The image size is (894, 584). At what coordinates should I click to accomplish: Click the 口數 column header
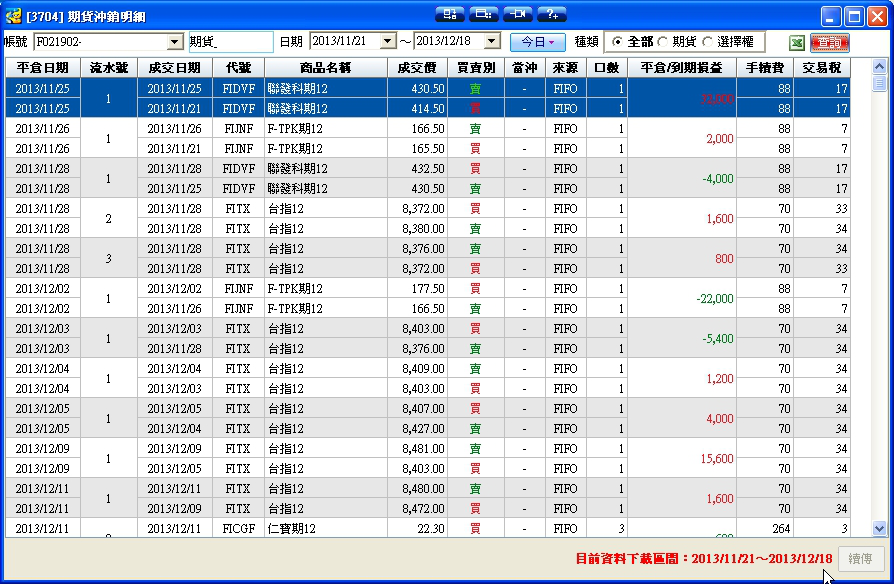coord(607,68)
